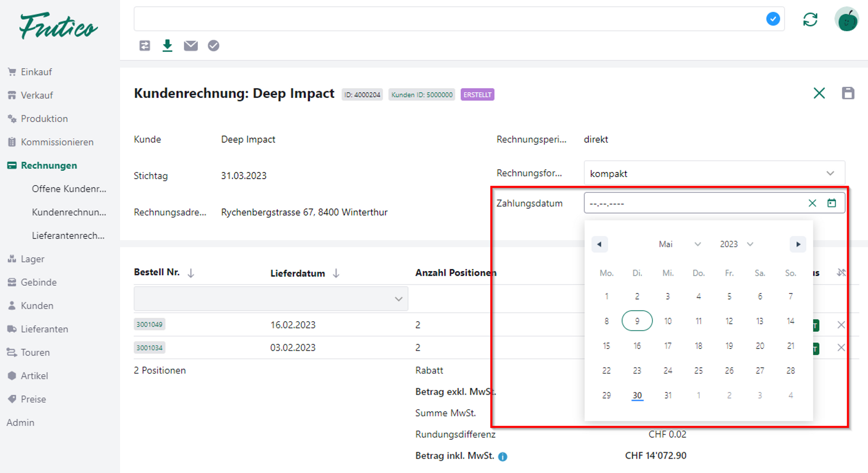Screen dimensions: 868x473
Task: Save invoice with floppy disk icon
Action: (848, 93)
